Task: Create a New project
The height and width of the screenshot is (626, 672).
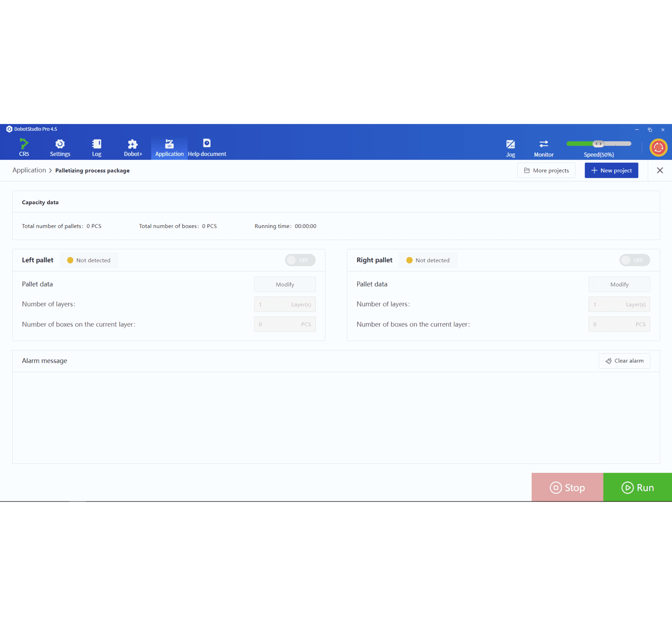Action: coord(611,171)
